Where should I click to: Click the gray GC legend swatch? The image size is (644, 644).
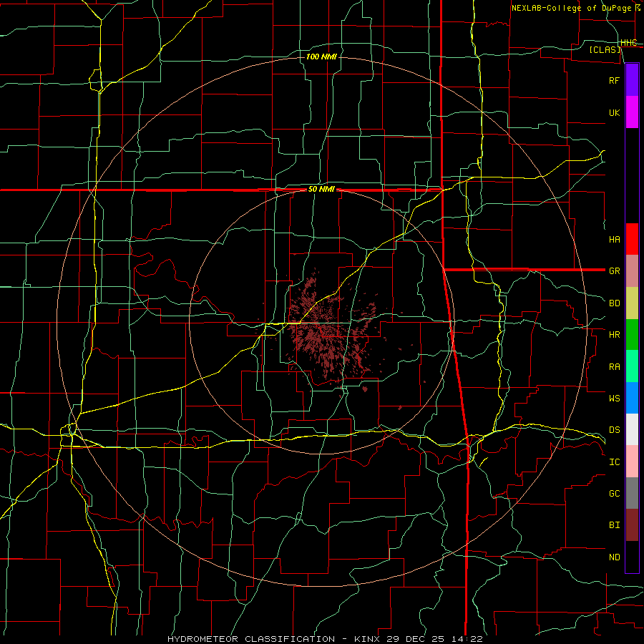point(632,493)
